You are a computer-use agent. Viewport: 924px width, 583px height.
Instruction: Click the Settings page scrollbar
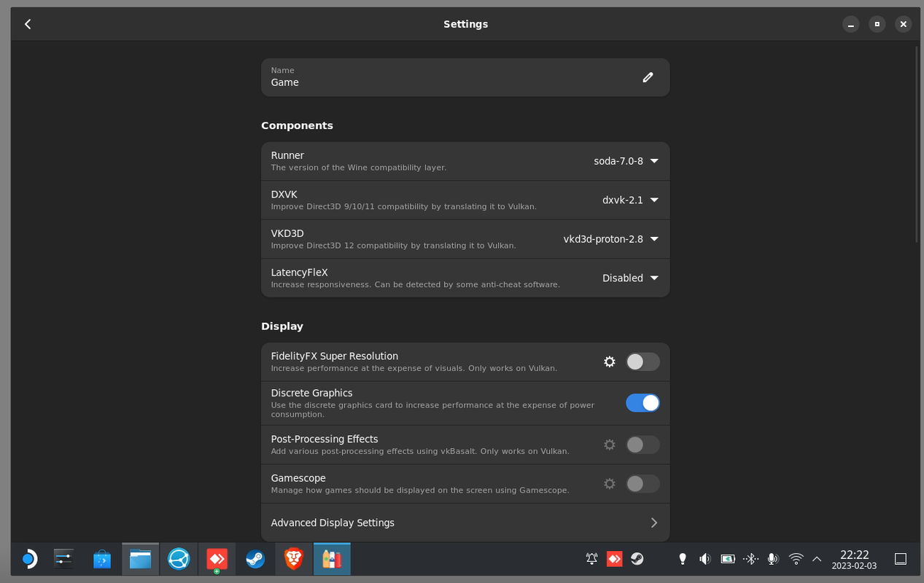[x=917, y=144]
